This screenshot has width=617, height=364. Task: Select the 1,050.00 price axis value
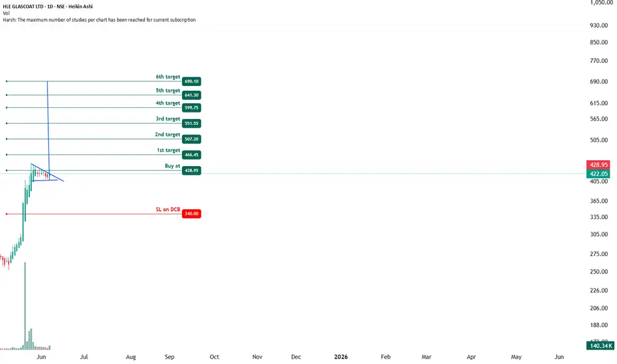click(x=601, y=3)
